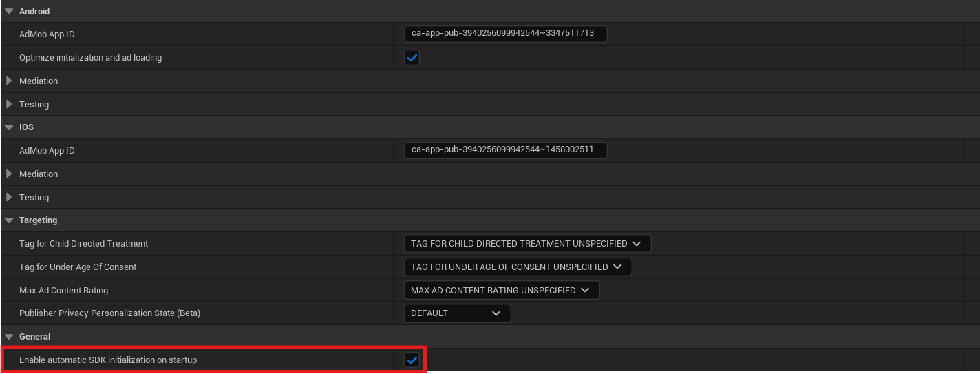Click the IOS 'AdMob App ID' label
The height and width of the screenshot is (374, 980).
tap(47, 151)
